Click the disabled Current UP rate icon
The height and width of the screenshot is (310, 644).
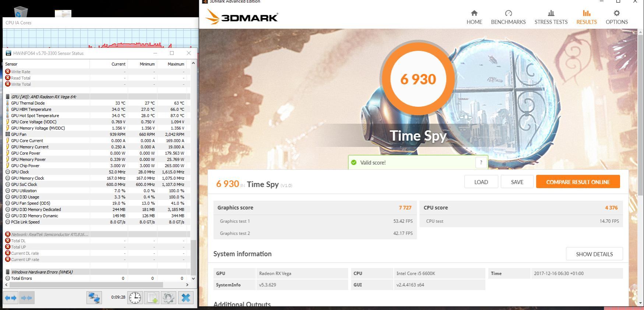coord(8,259)
